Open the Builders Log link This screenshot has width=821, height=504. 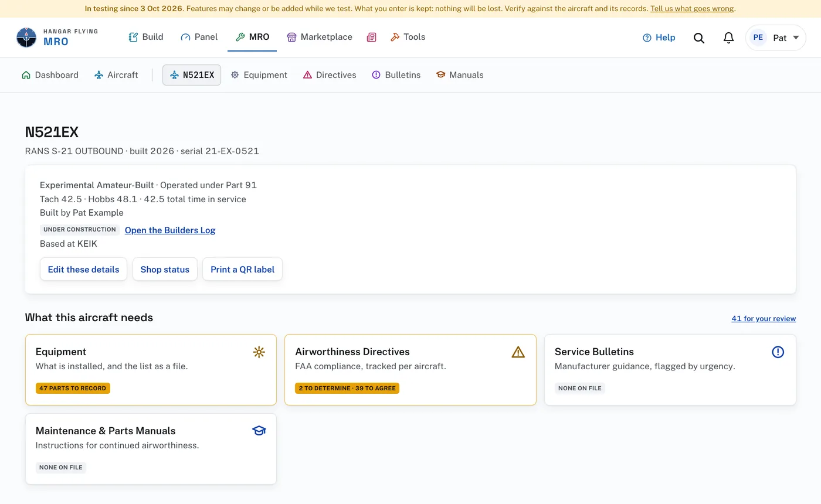pos(170,230)
